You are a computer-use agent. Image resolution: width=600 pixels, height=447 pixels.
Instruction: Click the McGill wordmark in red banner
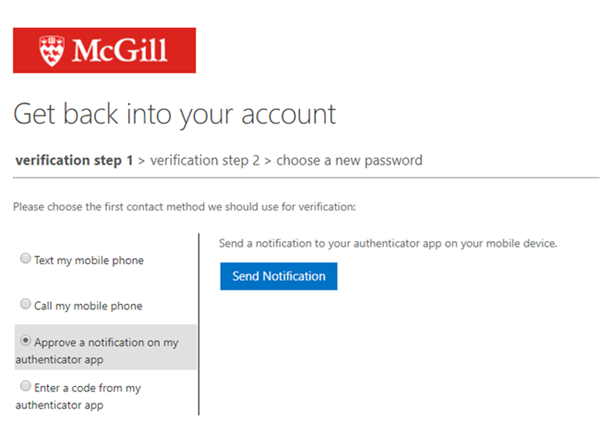tap(120, 51)
